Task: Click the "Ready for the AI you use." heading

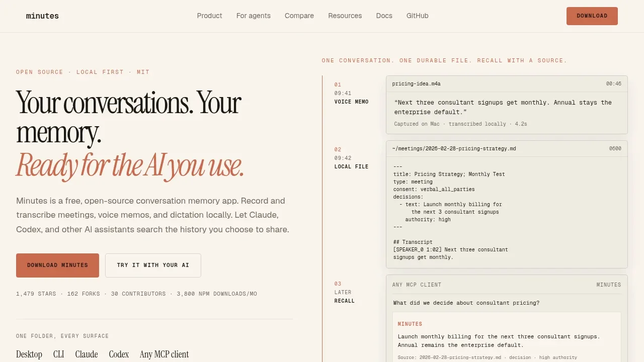Action: (x=130, y=165)
